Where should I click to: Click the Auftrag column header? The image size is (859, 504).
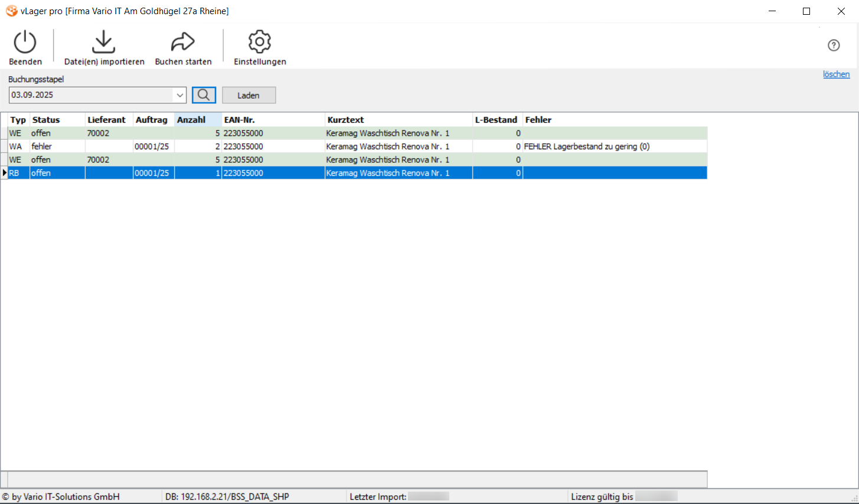(153, 120)
